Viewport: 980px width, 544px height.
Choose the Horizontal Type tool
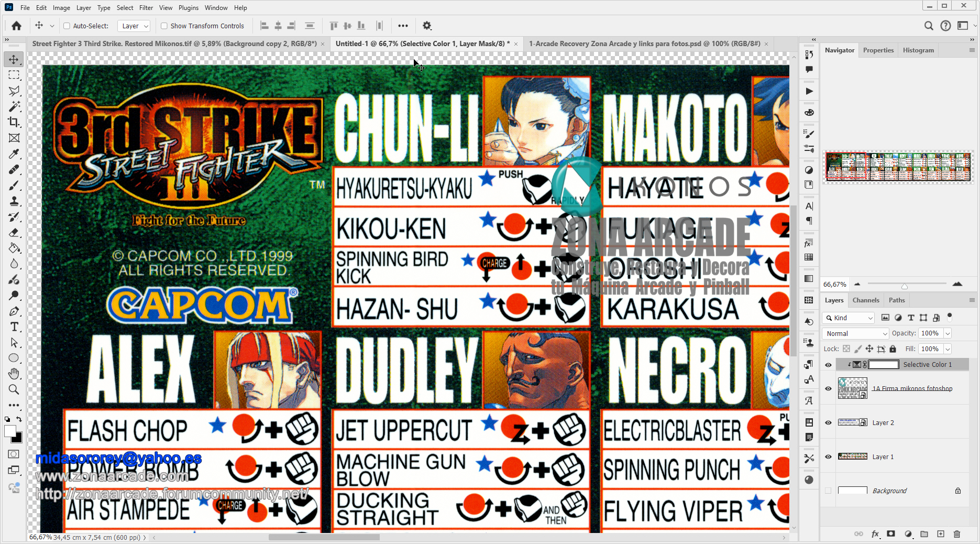(14, 327)
